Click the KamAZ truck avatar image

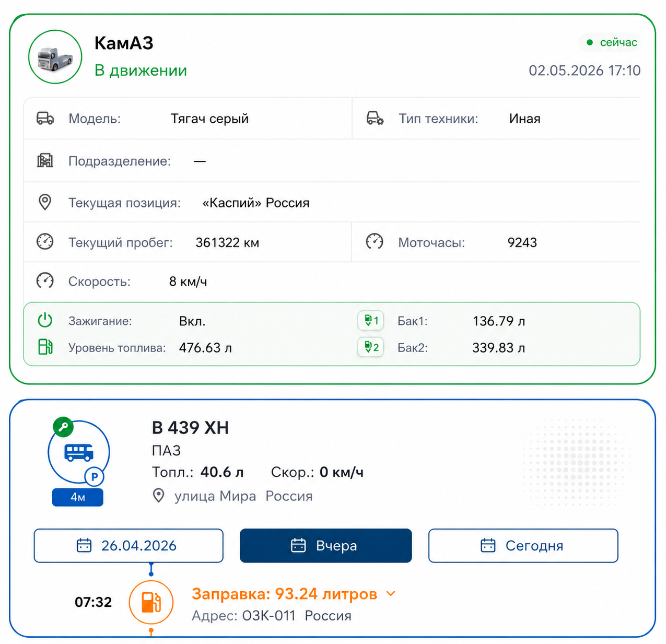pyautogui.click(x=55, y=57)
